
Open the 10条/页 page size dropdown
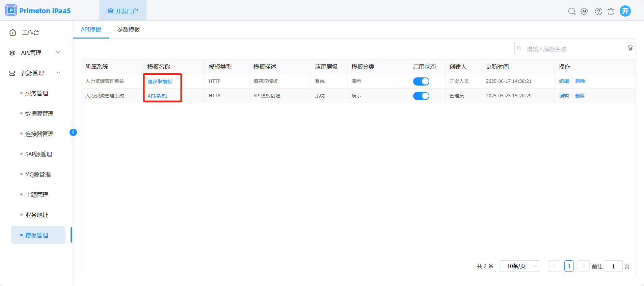click(520, 266)
